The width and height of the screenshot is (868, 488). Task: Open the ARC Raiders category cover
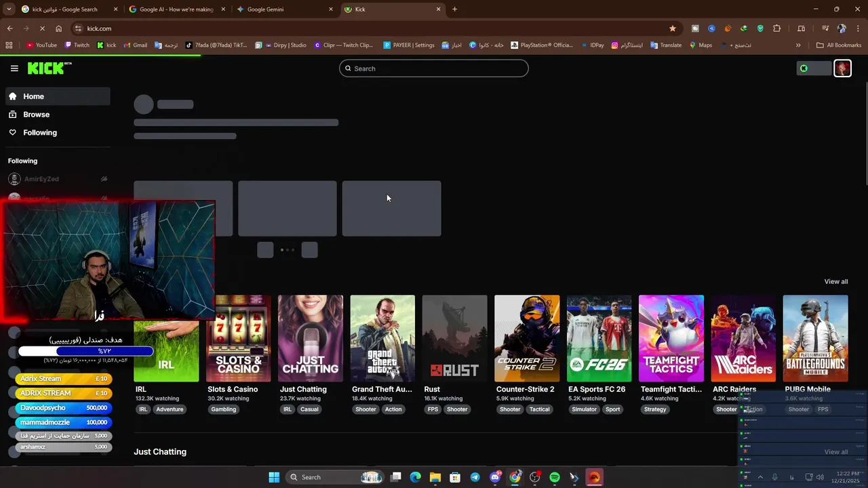click(743, 338)
